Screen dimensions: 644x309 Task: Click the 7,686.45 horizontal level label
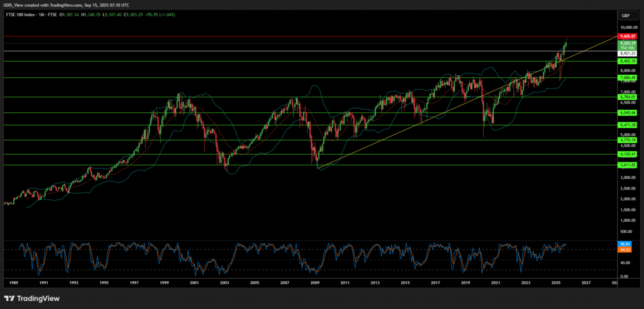tap(628, 78)
